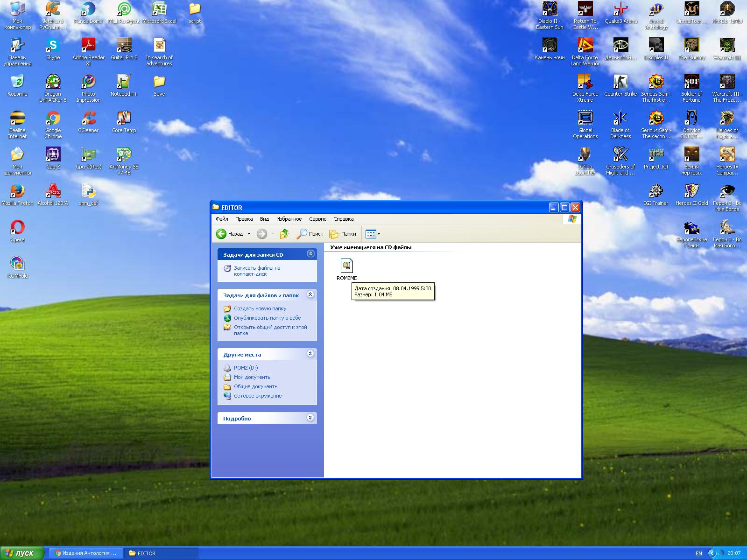Select the Mozilla Firefox desktop icon
Screen dimensions: 747x560
[17, 191]
